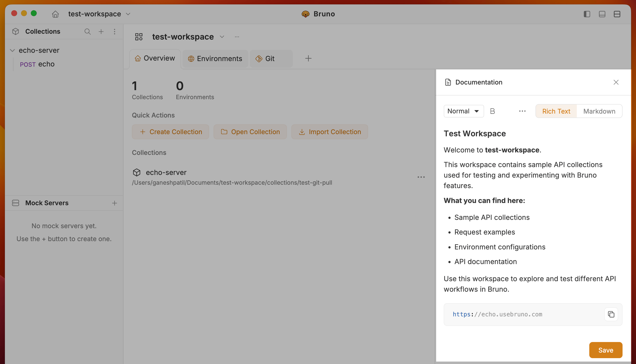Open echo-server collection in overview list
The height and width of the screenshot is (364, 636).
(x=166, y=172)
